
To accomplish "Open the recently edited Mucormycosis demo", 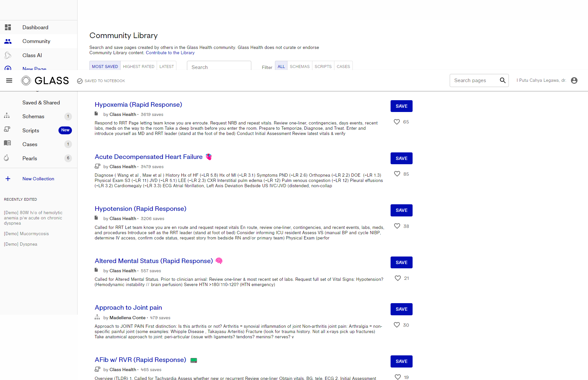I will pos(26,234).
